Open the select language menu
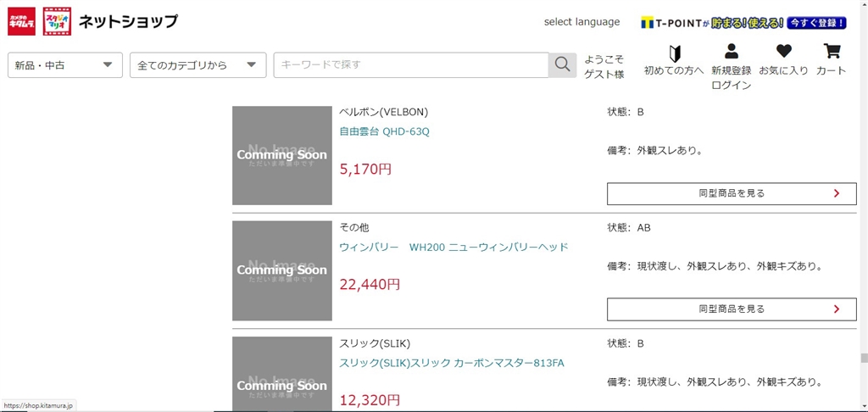This screenshot has width=868, height=412. 581,22
